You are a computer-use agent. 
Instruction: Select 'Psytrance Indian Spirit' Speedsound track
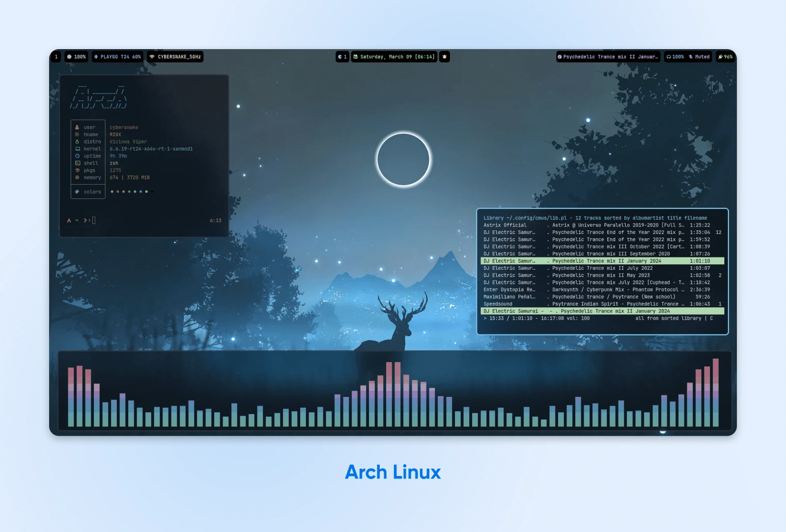point(602,304)
